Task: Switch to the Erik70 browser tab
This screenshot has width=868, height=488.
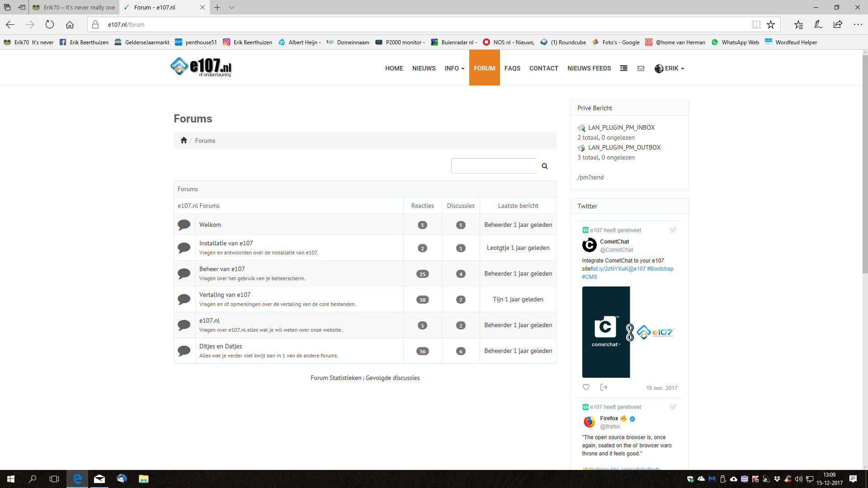Action: pos(75,7)
